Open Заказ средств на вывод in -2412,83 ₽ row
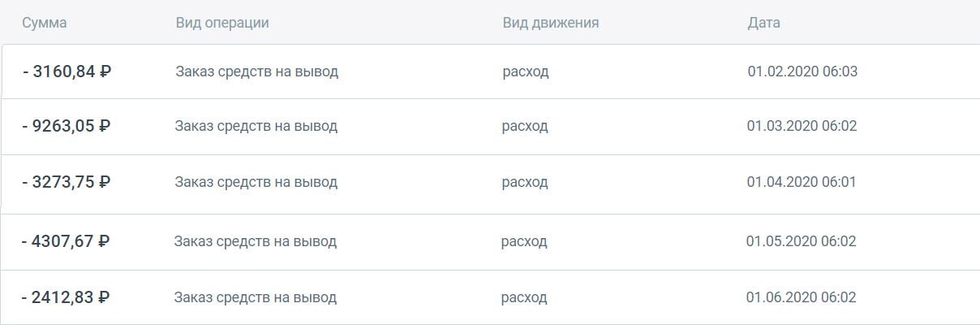The image size is (980, 325). (x=256, y=297)
